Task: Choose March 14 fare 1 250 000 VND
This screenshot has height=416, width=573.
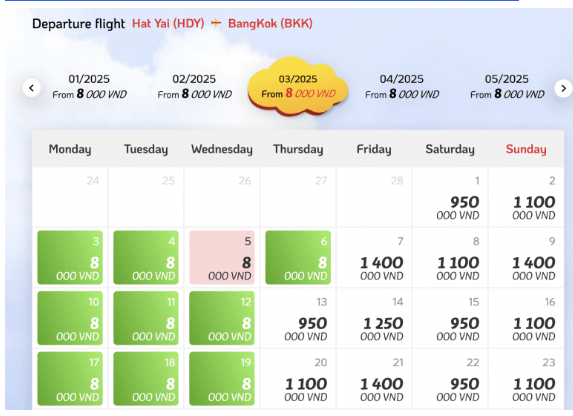Action: point(374,318)
